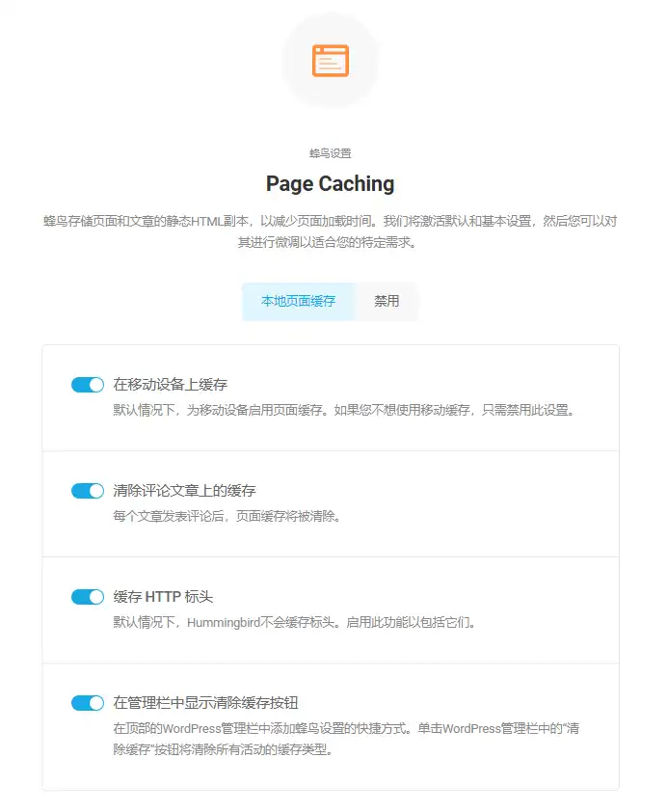Viewport: 667px width, 812px height.
Task: Turn off 在管理栏中显示清除缓存按钮
Action: (87, 702)
